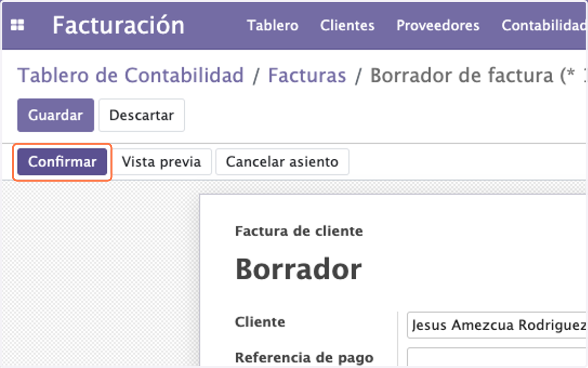Image resolution: width=588 pixels, height=368 pixels.
Task: Click the Descartar button
Action: click(x=142, y=115)
